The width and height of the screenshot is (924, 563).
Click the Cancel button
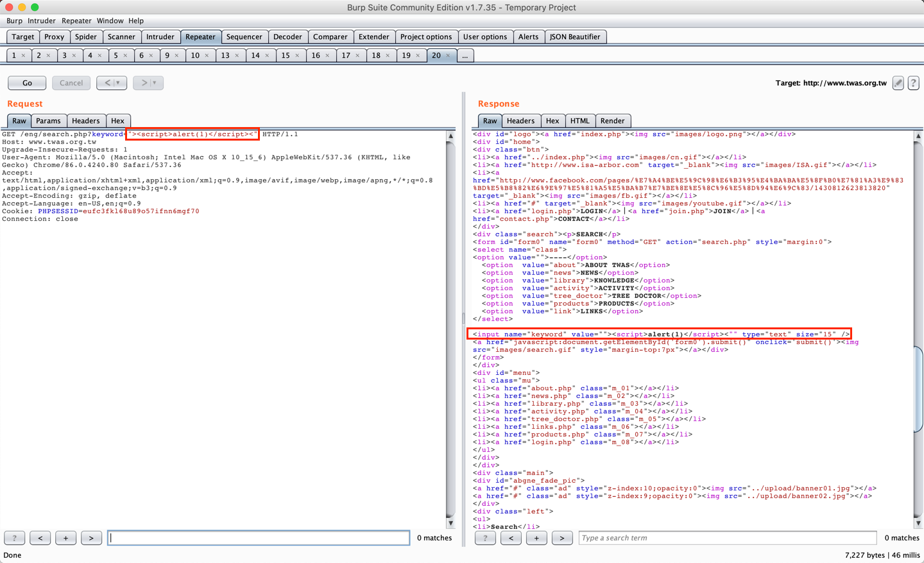(71, 83)
